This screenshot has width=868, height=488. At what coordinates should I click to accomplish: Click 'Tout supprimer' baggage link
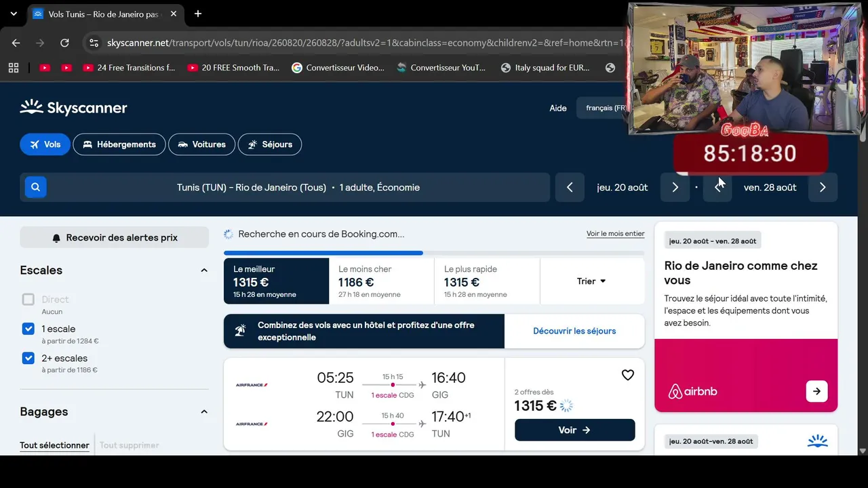[x=130, y=445]
